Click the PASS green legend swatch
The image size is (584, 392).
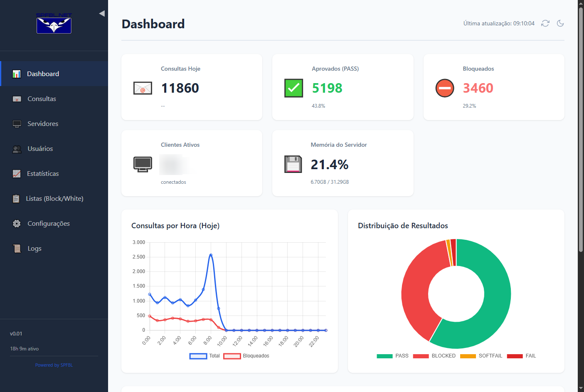point(384,356)
